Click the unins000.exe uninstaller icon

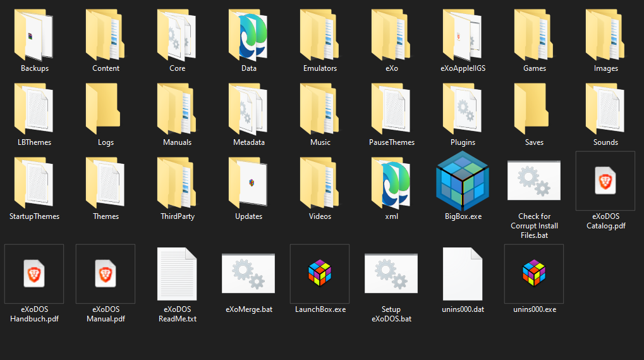534,273
